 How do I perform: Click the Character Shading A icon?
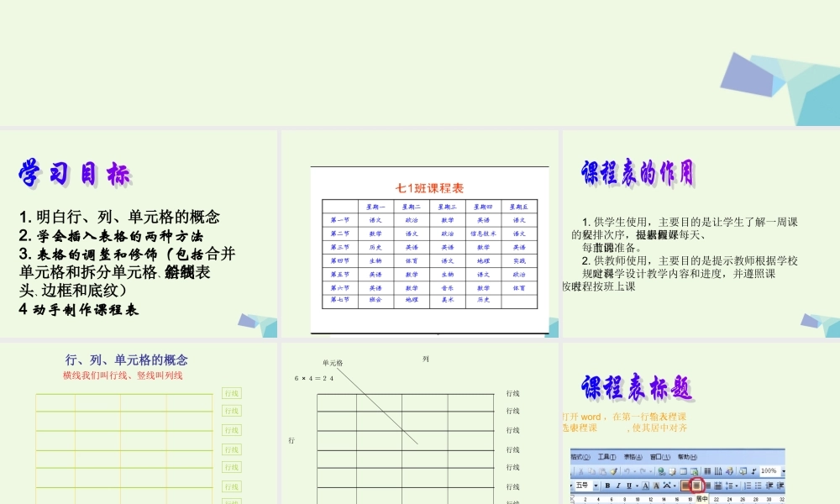tap(656, 486)
